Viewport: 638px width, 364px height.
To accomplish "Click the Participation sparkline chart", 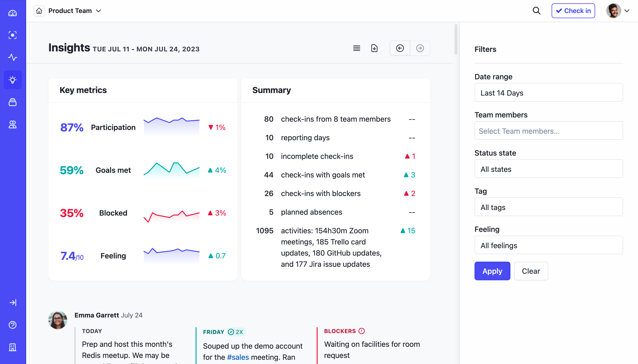I will click(171, 126).
